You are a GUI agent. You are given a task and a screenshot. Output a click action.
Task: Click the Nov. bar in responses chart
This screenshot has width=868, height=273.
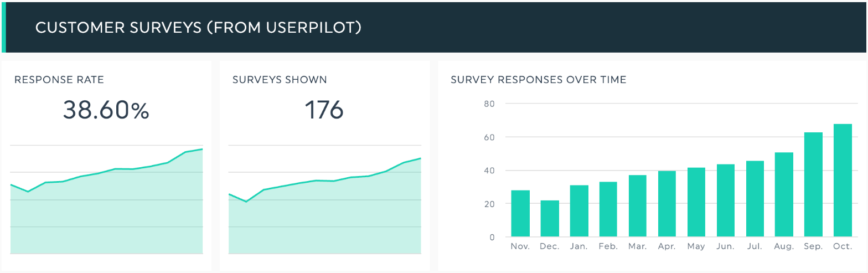(x=520, y=214)
